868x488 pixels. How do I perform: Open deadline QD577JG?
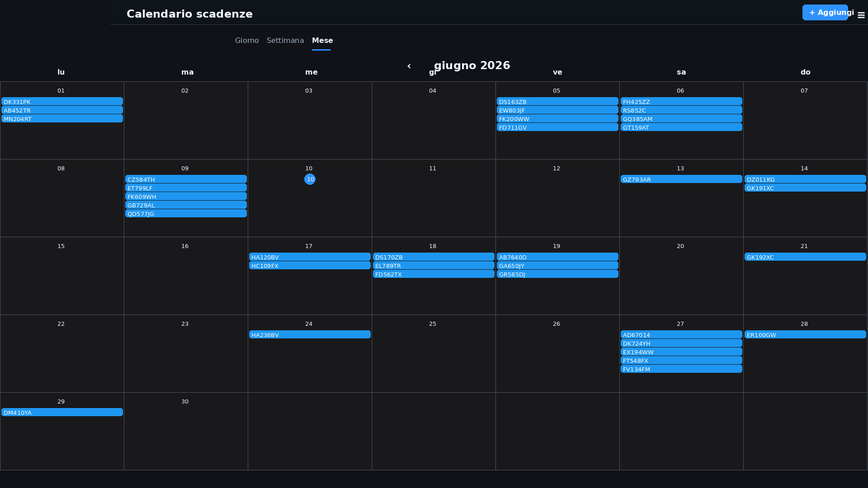pyautogui.click(x=186, y=214)
